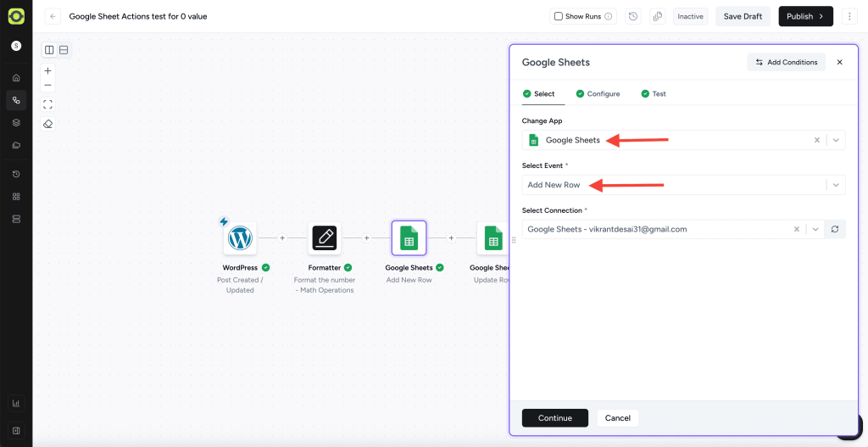Expand the Select Connection dropdown arrow
Viewport: 868px width, 447px height.
[x=815, y=229]
